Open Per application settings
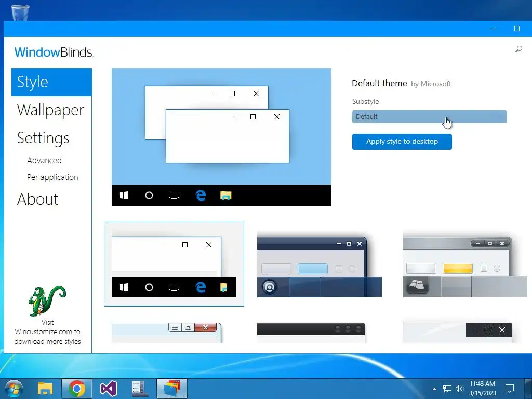Screen dimensions: 532x399 [x=52, y=177]
